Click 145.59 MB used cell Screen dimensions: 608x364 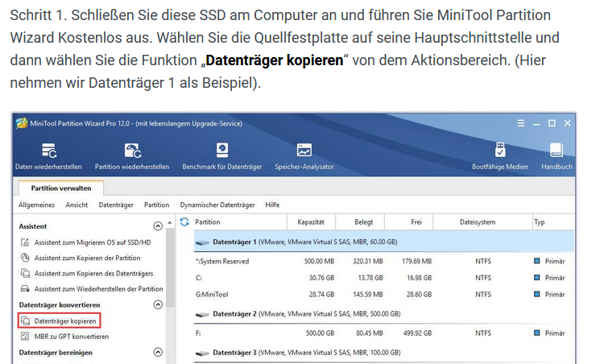(367, 294)
